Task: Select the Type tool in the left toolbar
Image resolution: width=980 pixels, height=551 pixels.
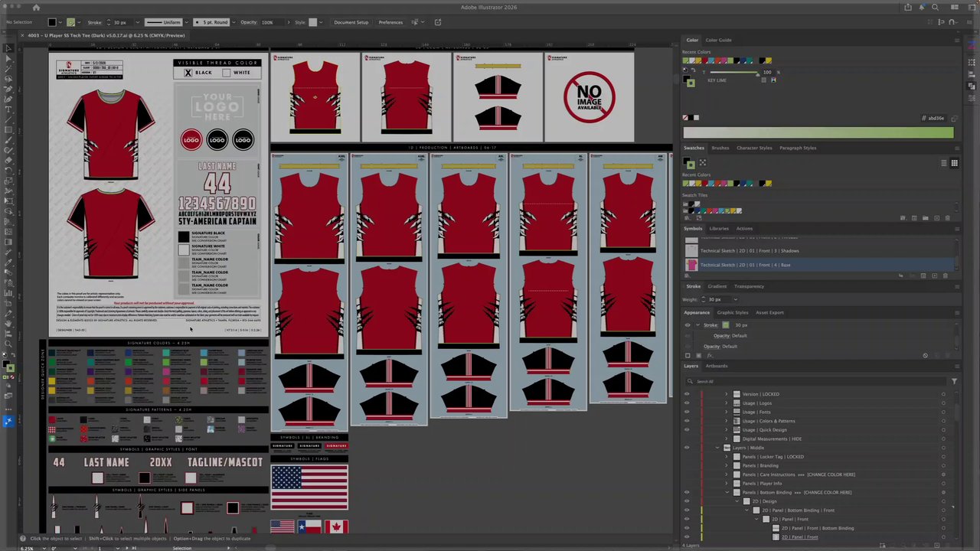Action: tap(8, 109)
